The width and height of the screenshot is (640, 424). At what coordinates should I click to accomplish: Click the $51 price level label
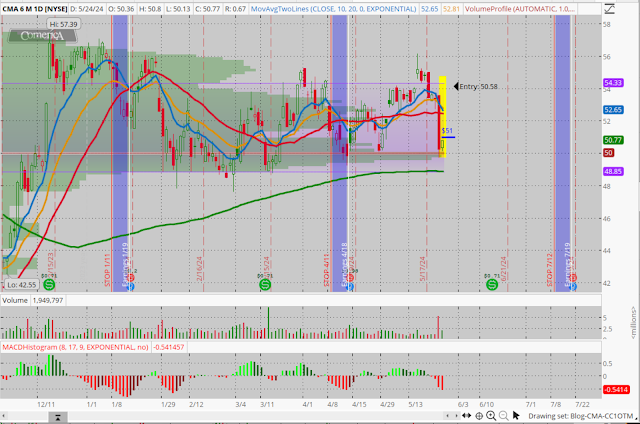point(447,131)
